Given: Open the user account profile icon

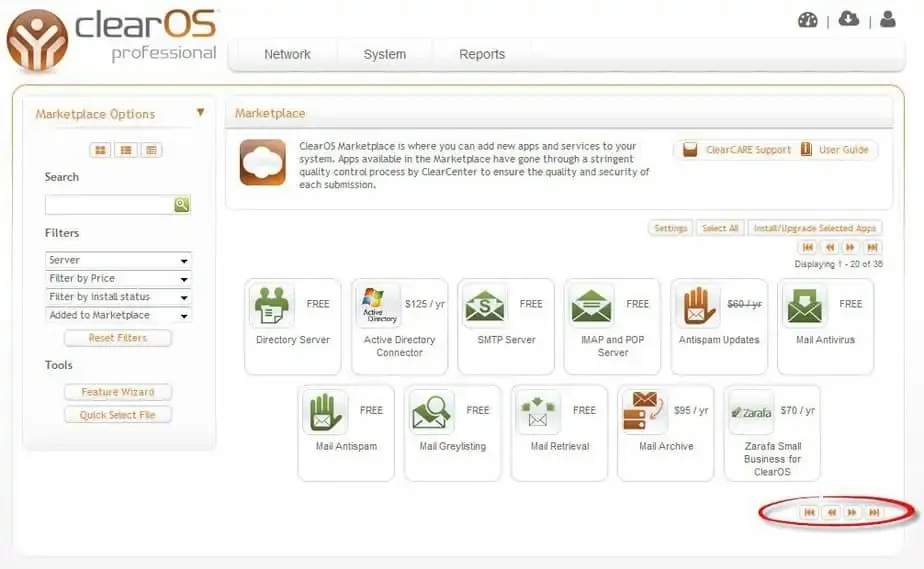Looking at the screenshot, I should coord(887,19).
